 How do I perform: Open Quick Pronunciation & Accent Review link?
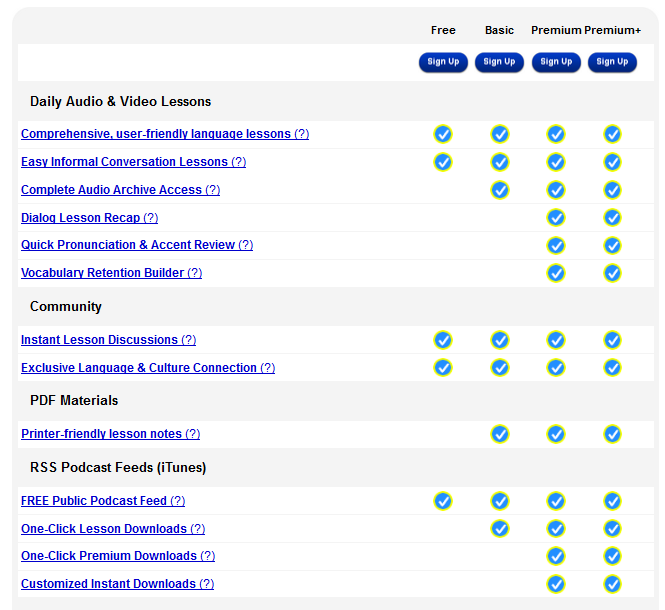click(137, 245)
